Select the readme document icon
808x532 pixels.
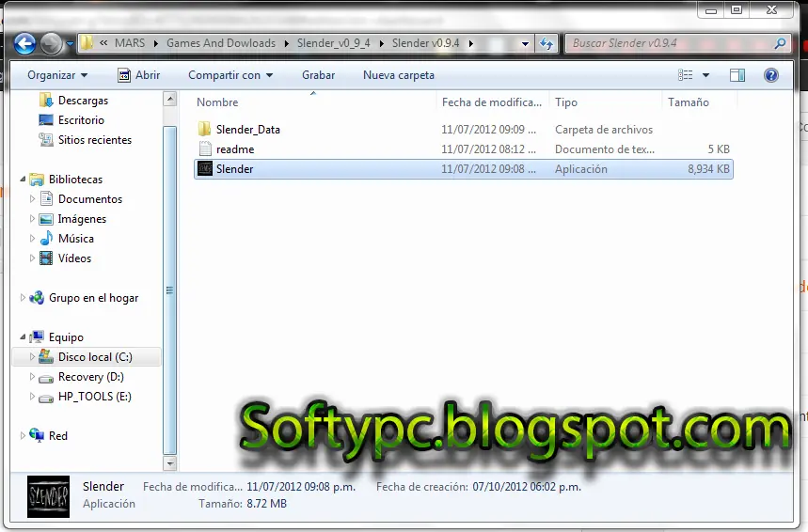click(205, 149)
